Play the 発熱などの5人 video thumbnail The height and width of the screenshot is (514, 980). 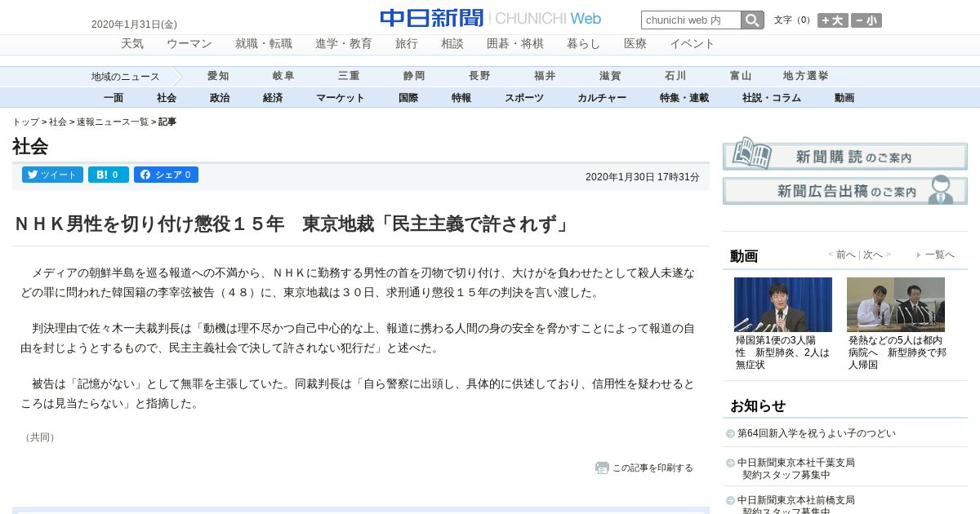[x=896, y=304]
